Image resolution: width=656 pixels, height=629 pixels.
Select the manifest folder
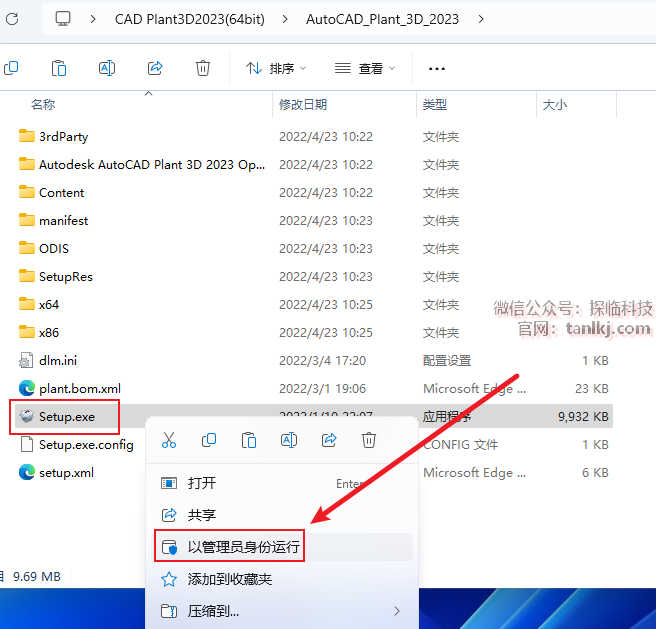[64, 221]
